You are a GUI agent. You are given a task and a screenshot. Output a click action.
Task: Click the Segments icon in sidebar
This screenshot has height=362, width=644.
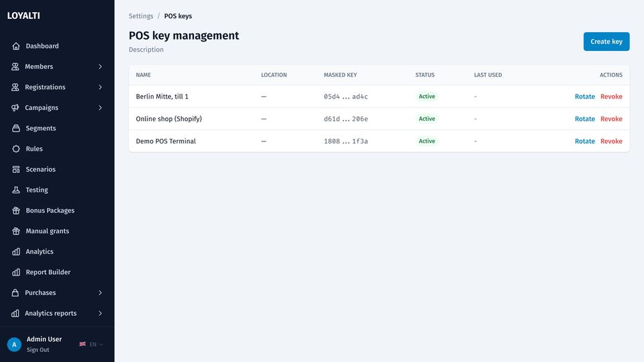point(16,128)
